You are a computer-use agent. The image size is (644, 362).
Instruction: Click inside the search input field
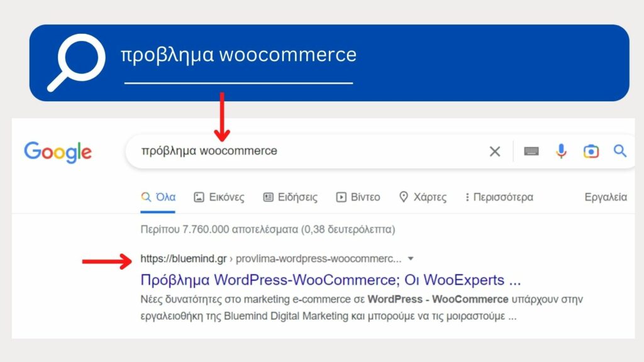[x=283, y=151]
